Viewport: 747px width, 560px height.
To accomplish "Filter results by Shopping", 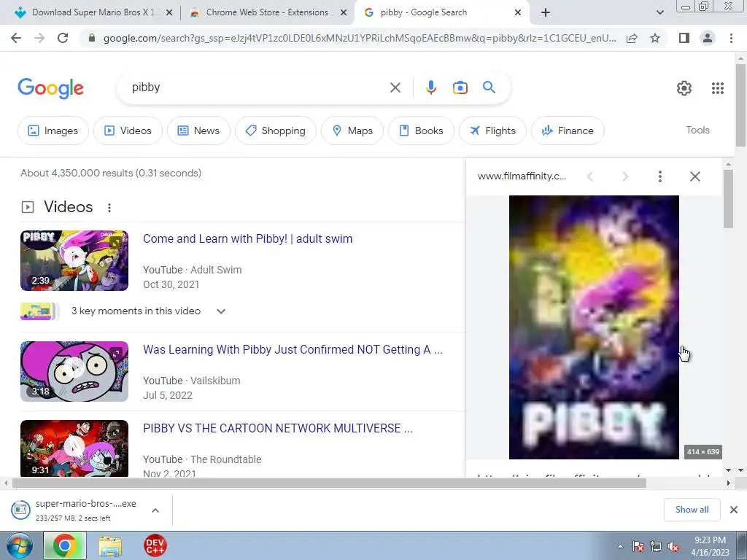I will point(275,131).
